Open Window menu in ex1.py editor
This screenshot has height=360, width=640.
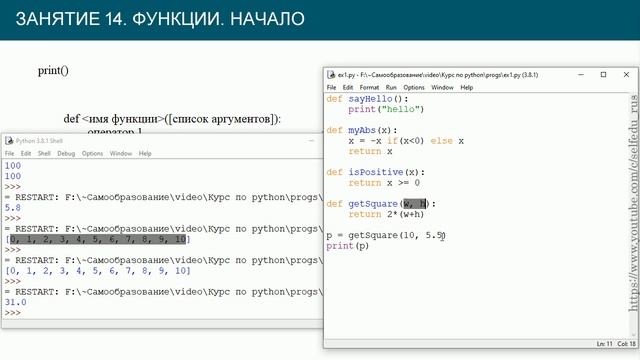(x=442, y=87)
